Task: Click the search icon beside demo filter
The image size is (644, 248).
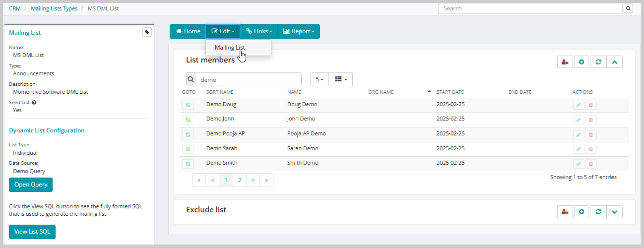Action: (191, 79)
